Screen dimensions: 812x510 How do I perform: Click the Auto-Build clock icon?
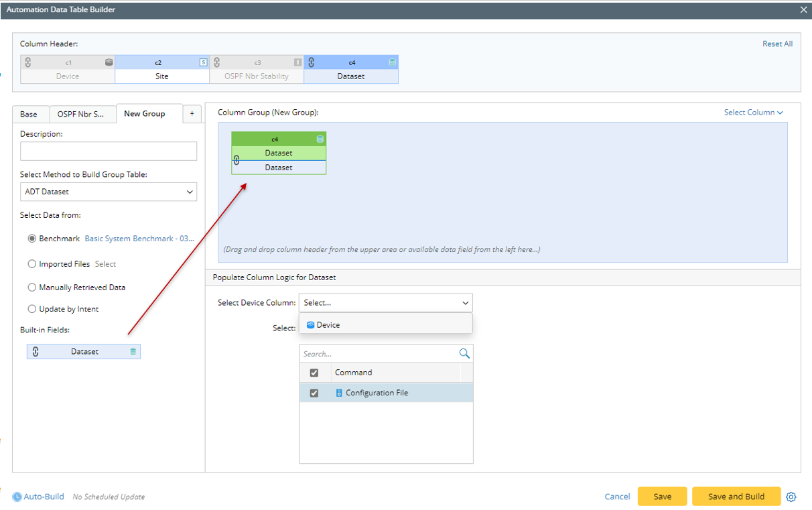coord(17,497)
